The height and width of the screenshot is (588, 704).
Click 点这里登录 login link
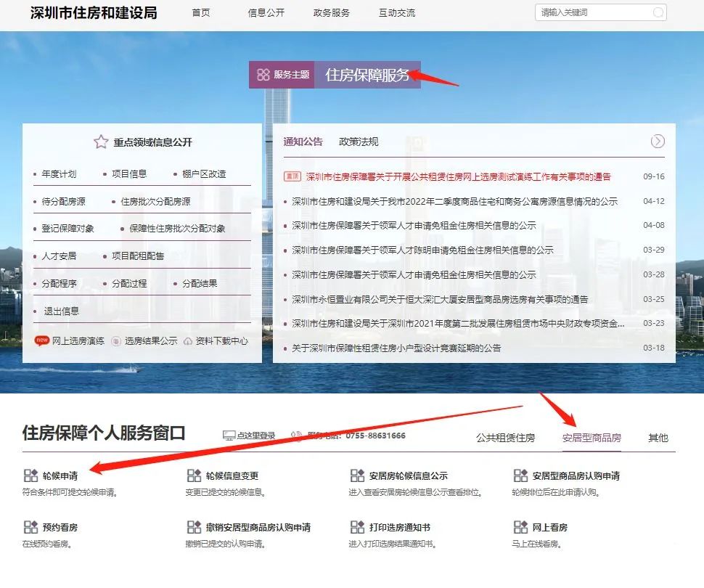(x=256, y=436)
